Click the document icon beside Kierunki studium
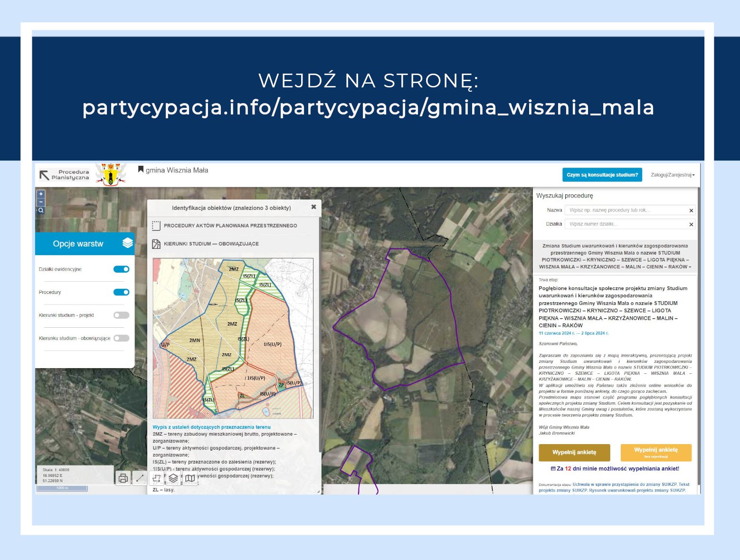740x560 pixels. (156, 244)
